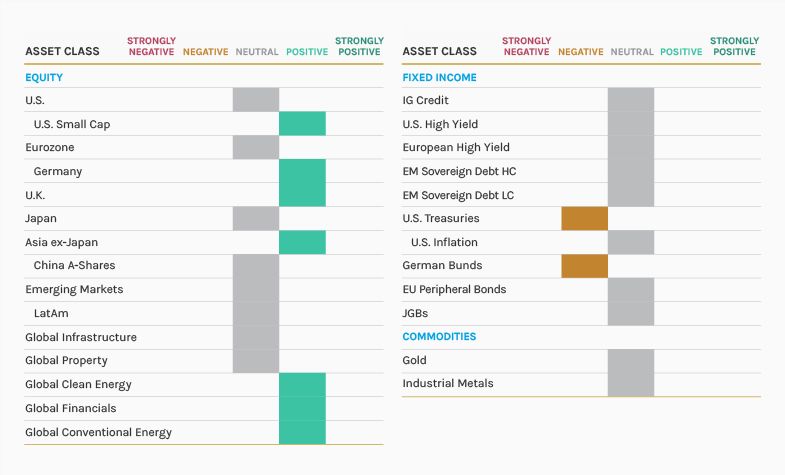Screen dimensions: 785x475
Task: Select the China A-Shares row label
Action: pyautogui.click(x=74, y=266)
